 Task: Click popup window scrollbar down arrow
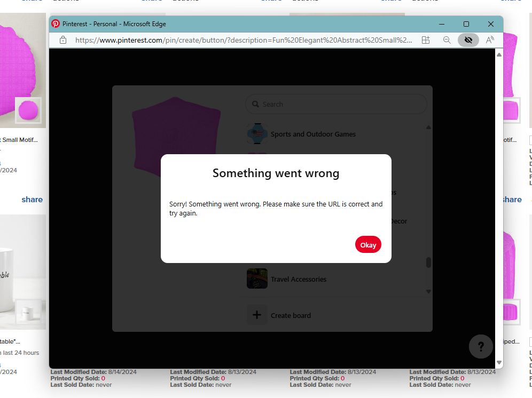[x=499, y=362]
